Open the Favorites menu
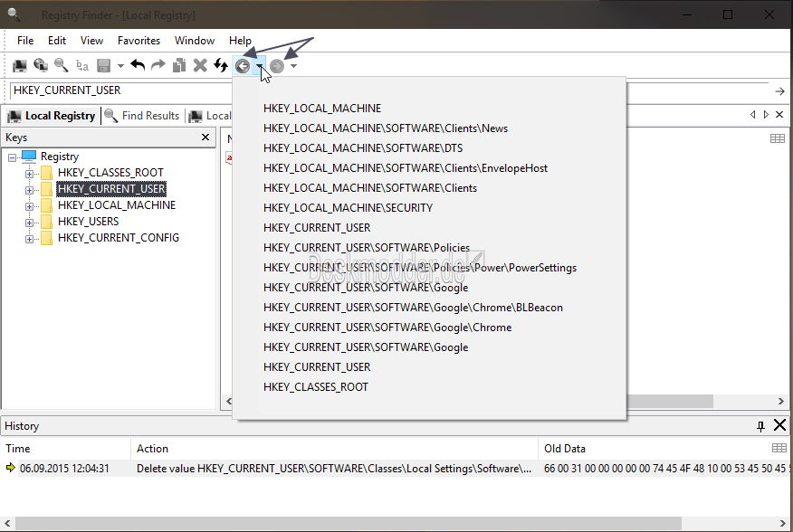 139,41
